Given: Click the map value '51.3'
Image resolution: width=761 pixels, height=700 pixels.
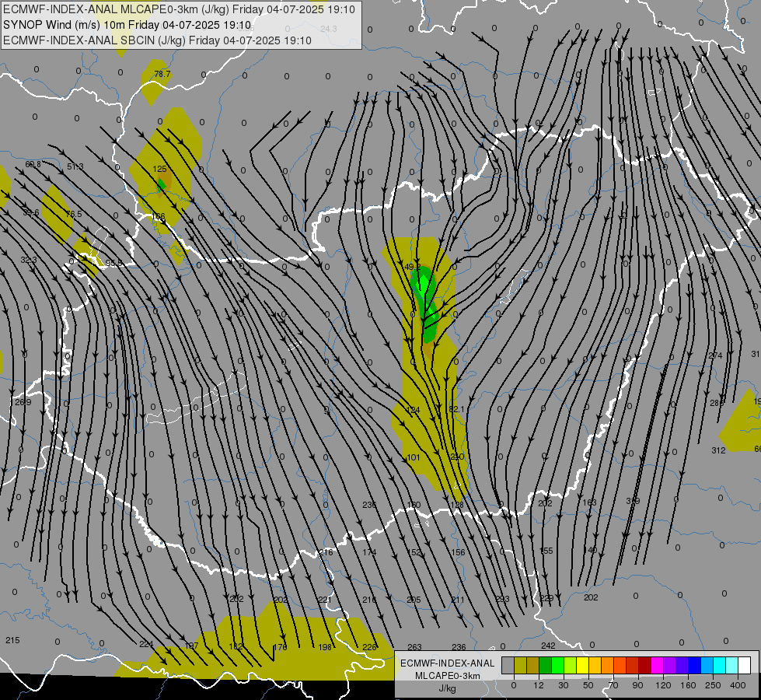Looking at the screenshot, I should pos(75,166).
